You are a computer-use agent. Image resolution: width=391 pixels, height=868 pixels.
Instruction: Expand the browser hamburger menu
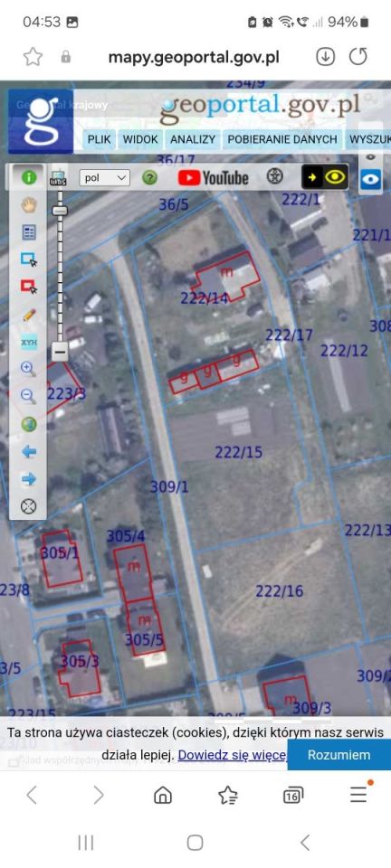coord(359,795)
